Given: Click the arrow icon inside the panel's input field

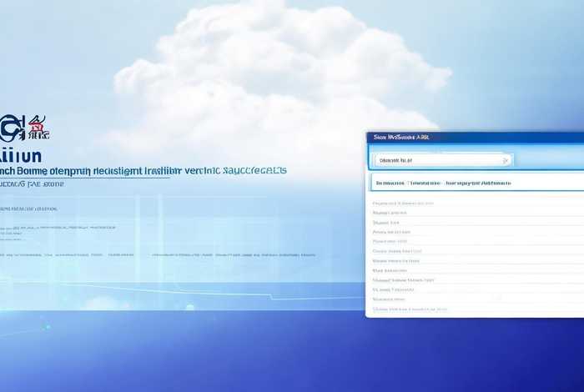Looking at the screenshot, I should [505, 159].
